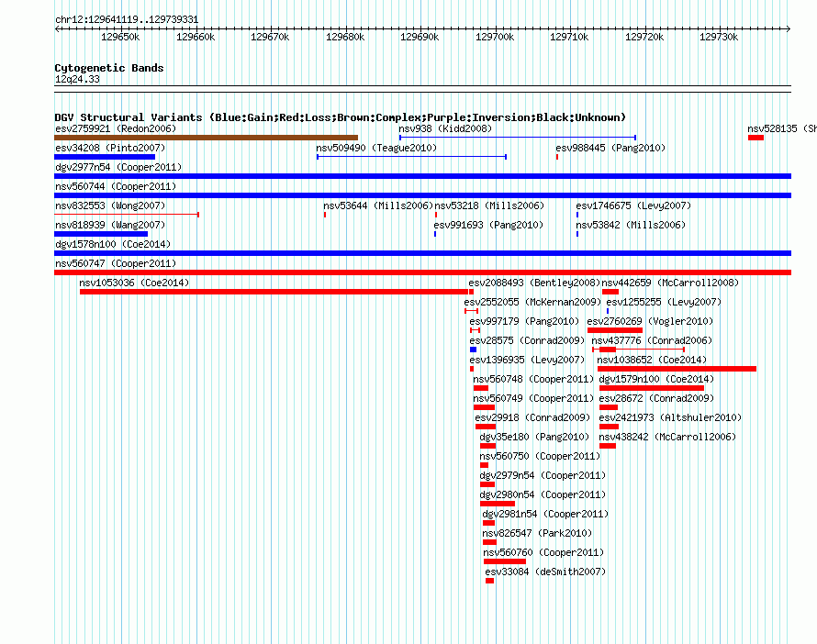Click the long red nsv1053036 loss bar
The image size is (817, 644).
point(274,292)
